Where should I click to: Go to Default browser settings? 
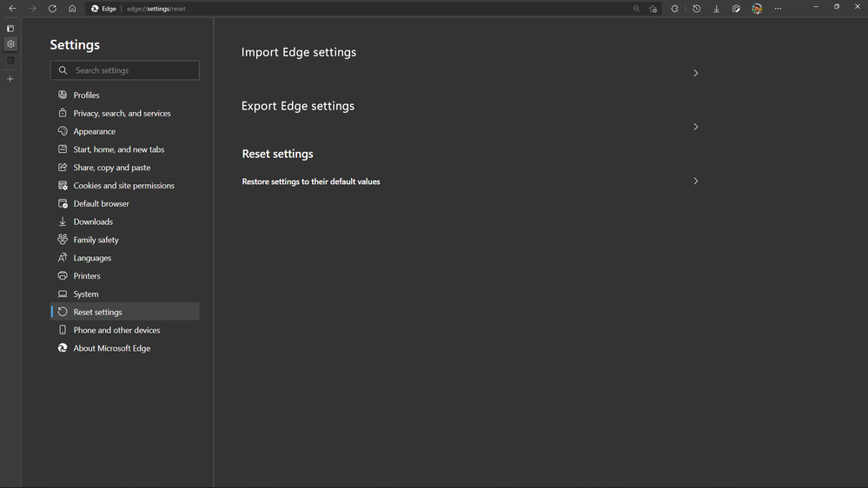(124, 203)
